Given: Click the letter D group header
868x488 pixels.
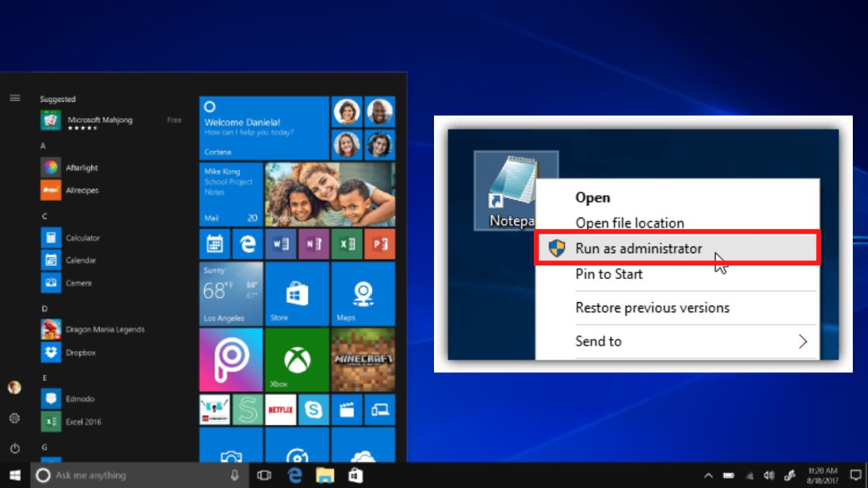Looking at the screenshot, I should click(44, 307).
